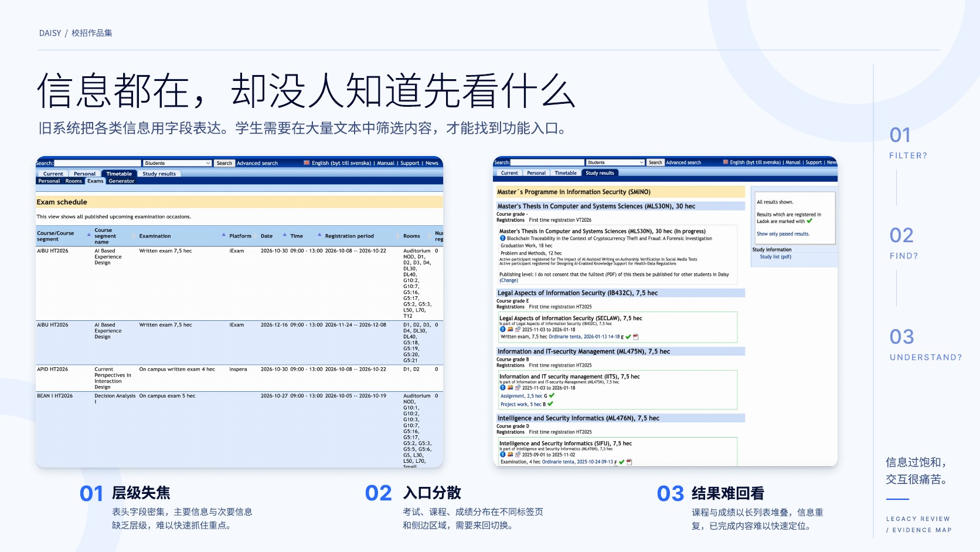Switch to the Current tab in the Study results window

click(x=509, y=173)
